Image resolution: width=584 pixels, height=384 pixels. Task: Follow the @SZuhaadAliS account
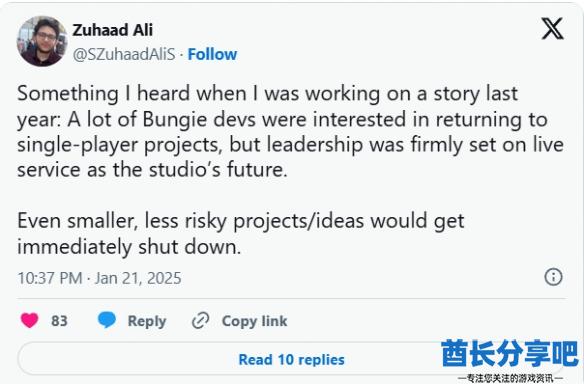click(x=212, y=54)
